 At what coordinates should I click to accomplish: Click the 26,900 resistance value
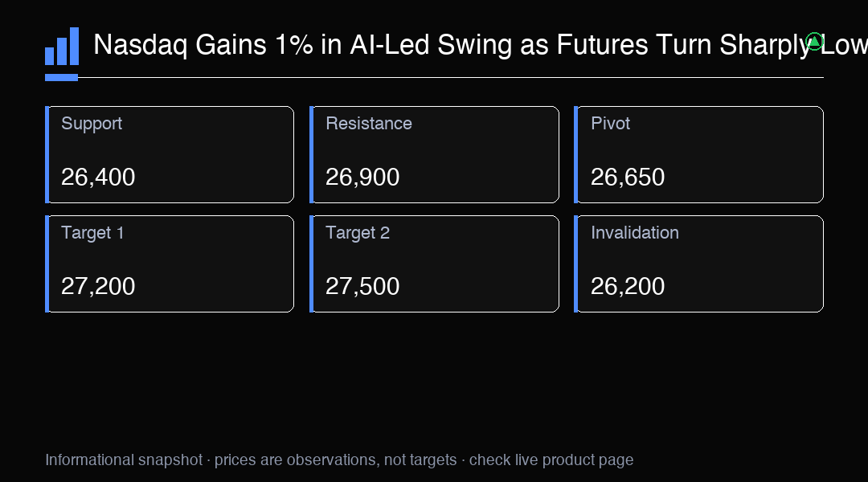tap(362, 177)
